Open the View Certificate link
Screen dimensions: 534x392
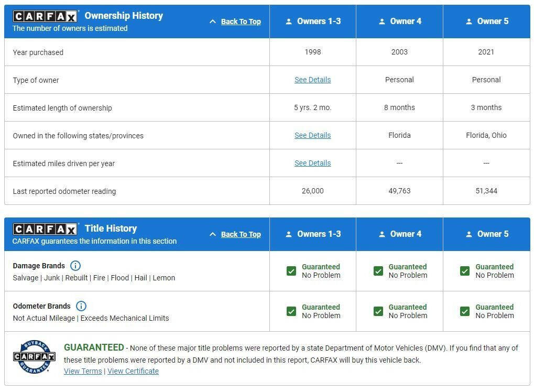[x=133, y=371]
